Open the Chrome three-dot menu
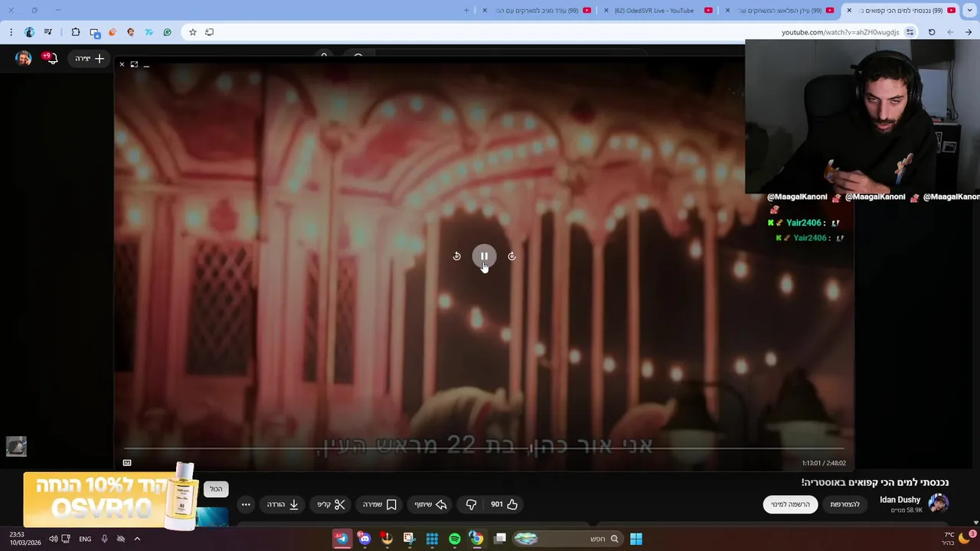 pyautogui.click(x=11, y=32)
